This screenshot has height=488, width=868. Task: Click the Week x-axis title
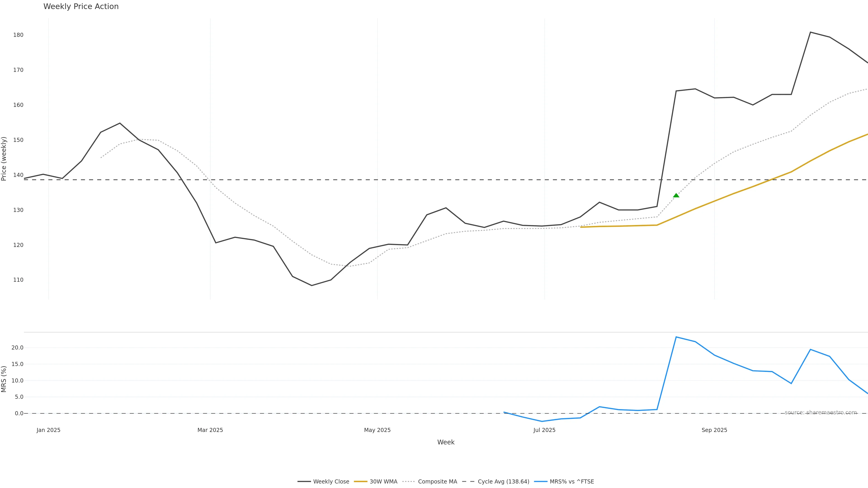coord(446,442)
